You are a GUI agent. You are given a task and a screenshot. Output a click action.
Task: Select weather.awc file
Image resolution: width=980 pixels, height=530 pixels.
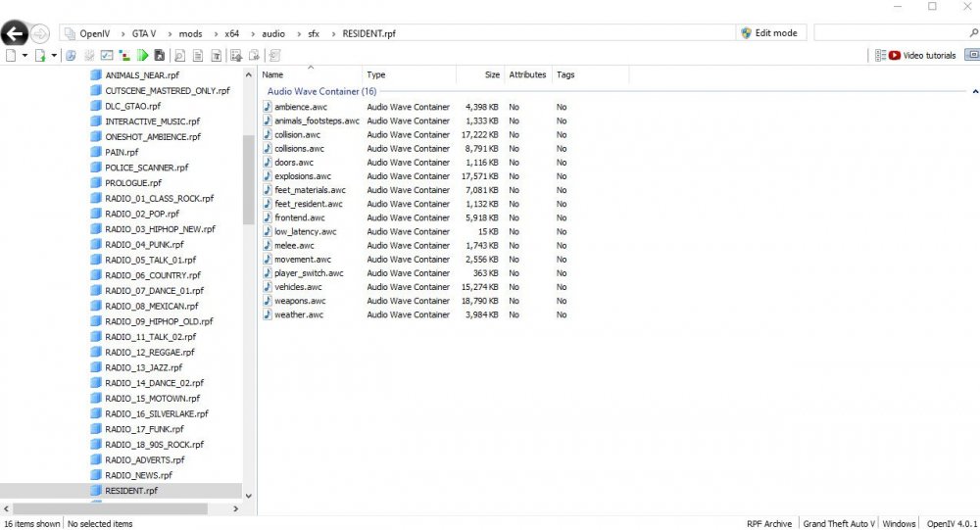[x=299, y=314]
